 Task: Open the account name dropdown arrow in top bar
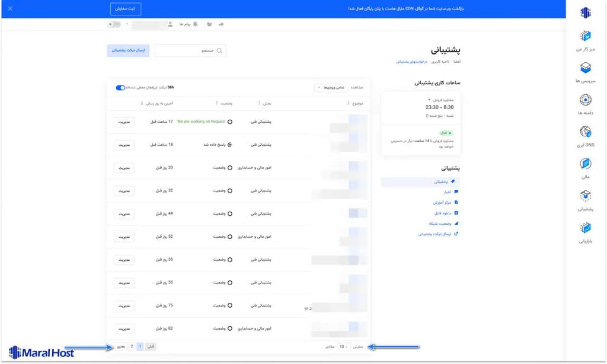click(x=127, y=24)
